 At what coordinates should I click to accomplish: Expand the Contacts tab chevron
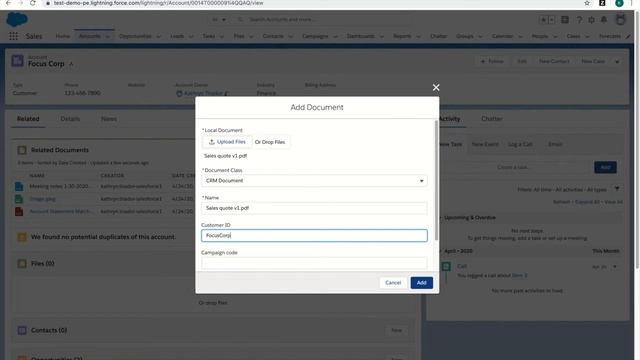[x=291, y=36]
